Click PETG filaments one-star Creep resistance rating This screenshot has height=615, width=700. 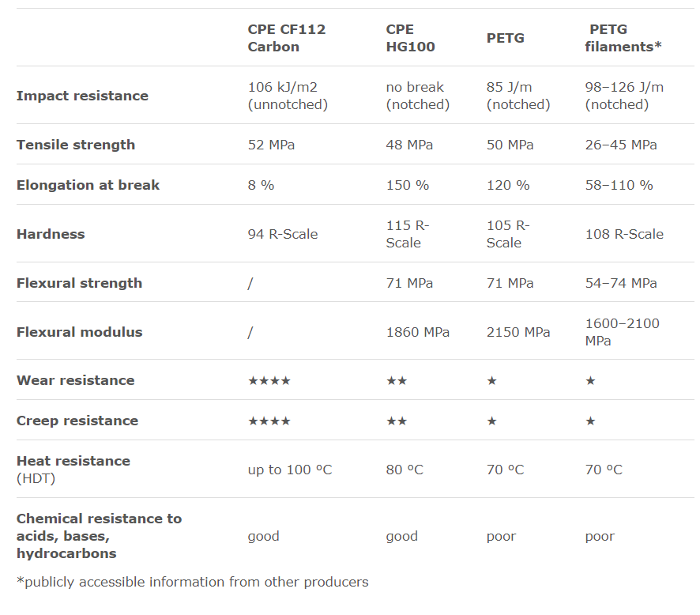click(x=590, y=421)
